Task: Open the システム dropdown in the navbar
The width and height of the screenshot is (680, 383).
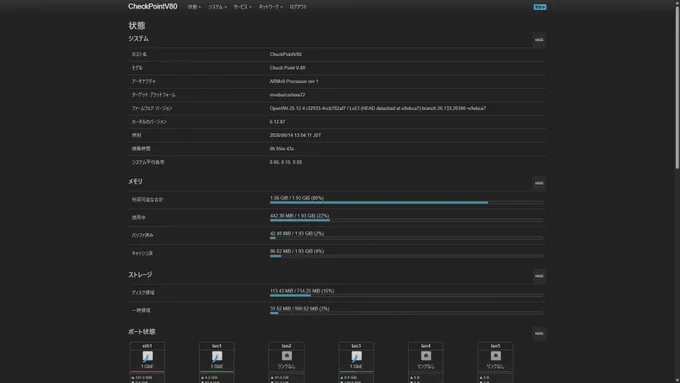Action: point(217,7)
